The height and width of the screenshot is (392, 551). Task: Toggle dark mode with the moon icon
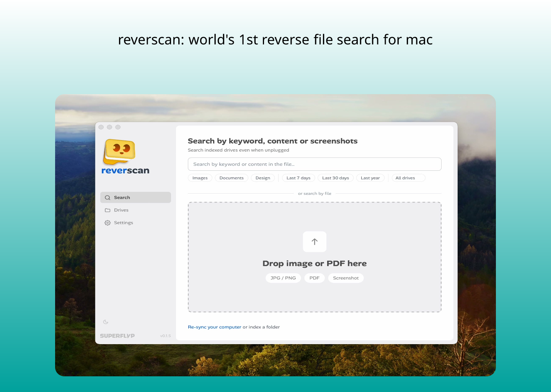coord(106,322)
